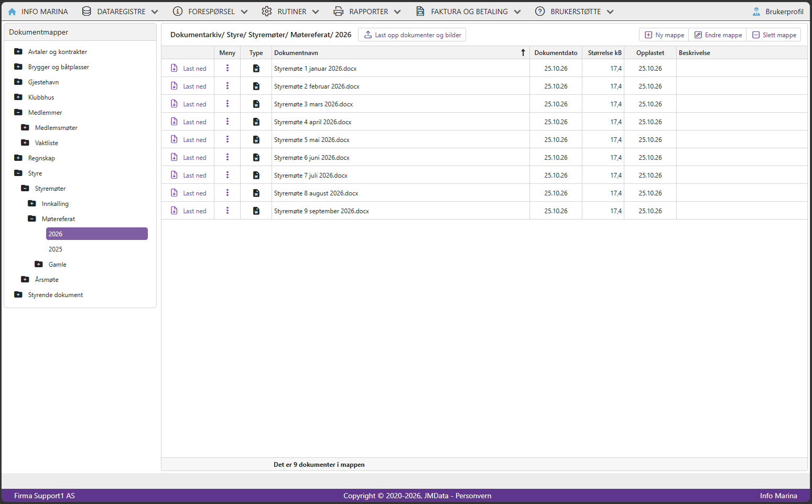Expand the Gjestehavn folder icon
The width and height of the screenshot is (812, 504).
[18, 82]
